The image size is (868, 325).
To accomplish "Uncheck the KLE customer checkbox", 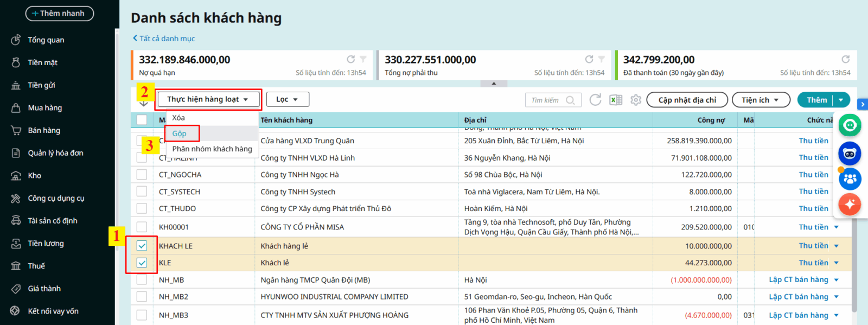I will tap(142, 263).
